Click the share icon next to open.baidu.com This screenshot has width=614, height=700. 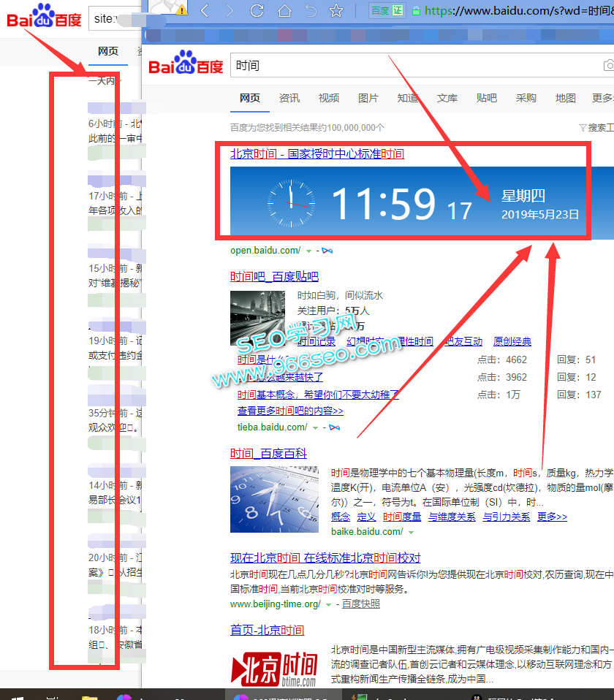click(x=327, y=251)
